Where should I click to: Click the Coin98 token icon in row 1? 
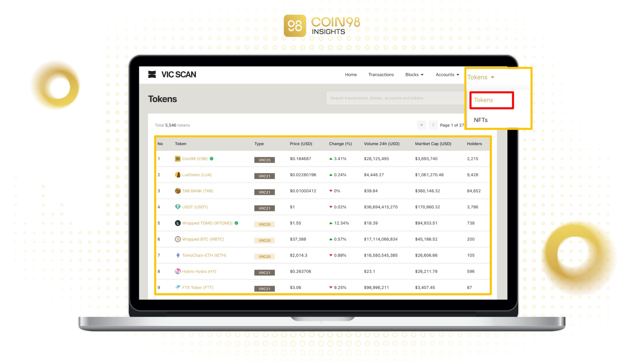178,159
